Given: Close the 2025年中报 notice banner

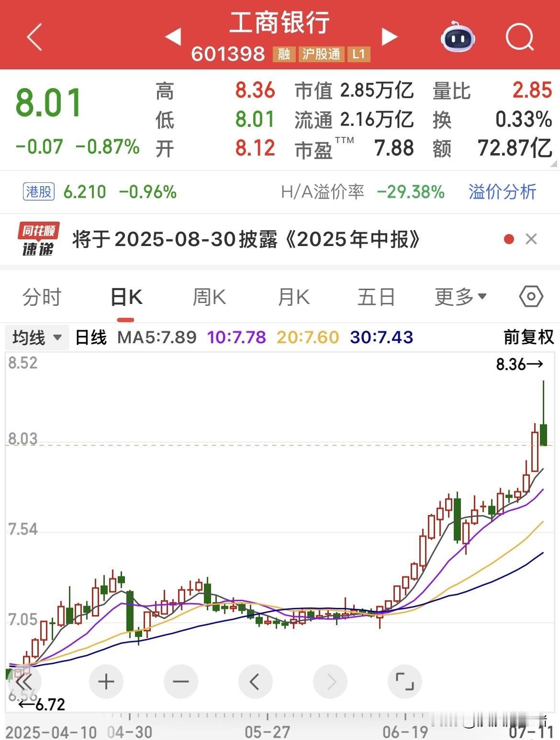Looking at the screenshot, I should click(531, 239).
